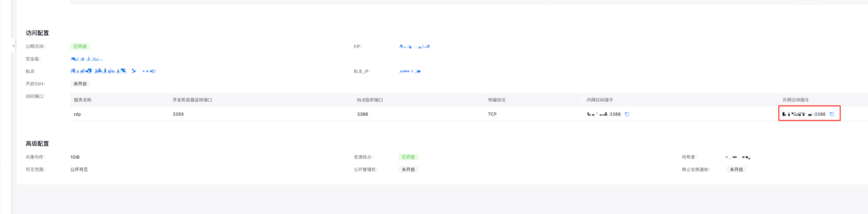
Task: Click the BLB_IP address link
Action: pos(409,71)
